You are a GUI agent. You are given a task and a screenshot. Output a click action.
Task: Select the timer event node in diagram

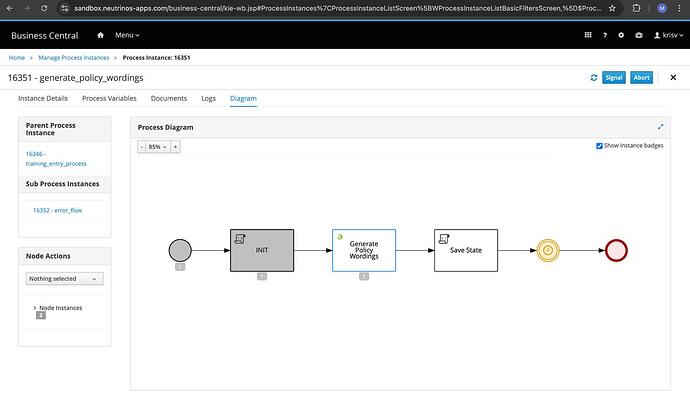click(547, 250)
